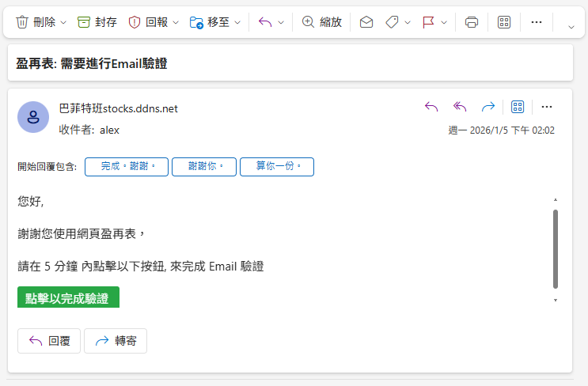
Task: Click the message body scrollbar thumb
Action: coord(556,248)
